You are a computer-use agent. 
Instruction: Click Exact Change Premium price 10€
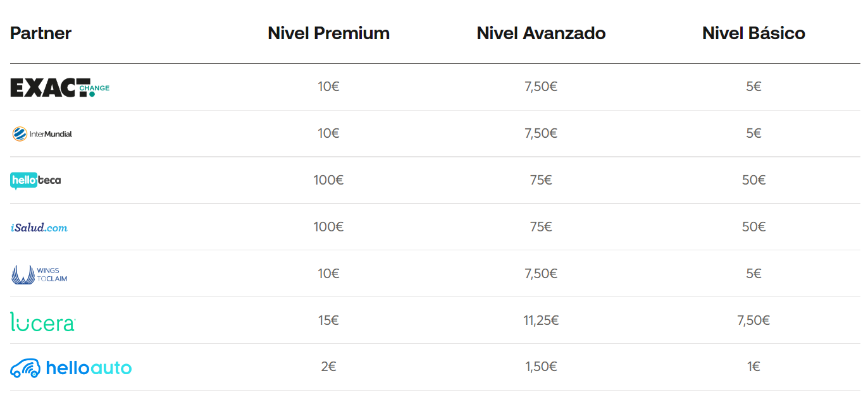click(x=328, y=87)
